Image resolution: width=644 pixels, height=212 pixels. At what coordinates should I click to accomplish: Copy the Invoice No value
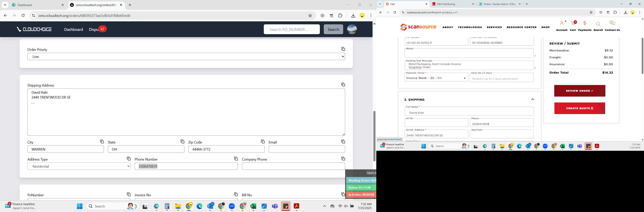coord(236,195)
